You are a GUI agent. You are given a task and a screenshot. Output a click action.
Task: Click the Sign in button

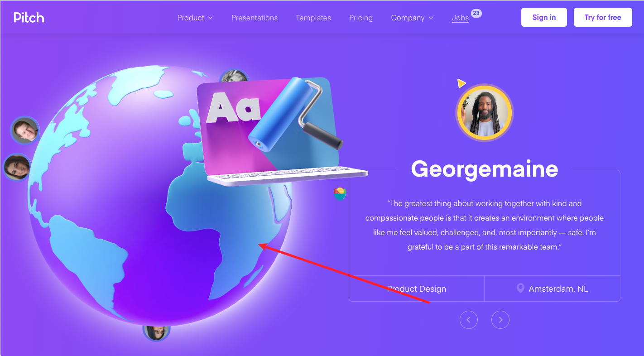point(544,17)
